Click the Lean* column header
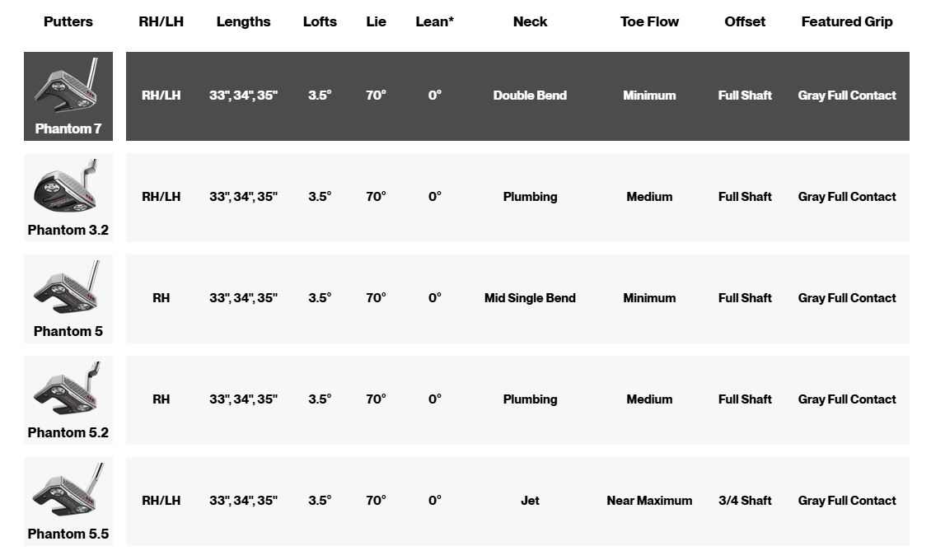This screenshot has height=560, width=931. 435,22
